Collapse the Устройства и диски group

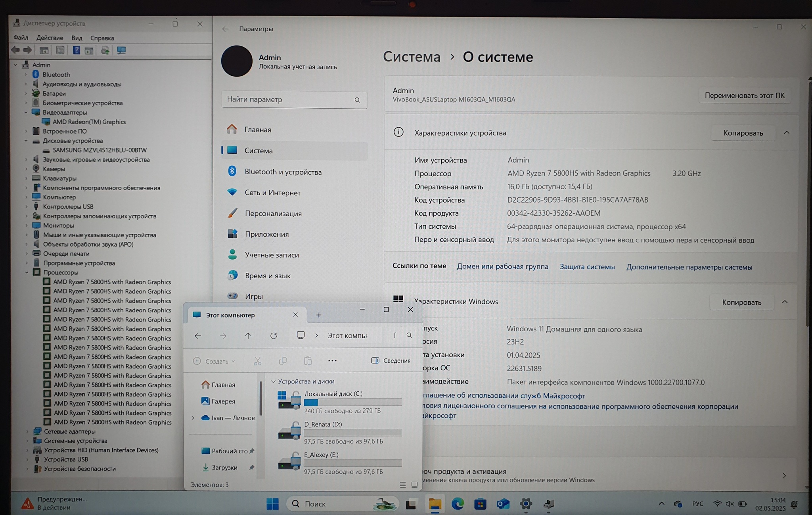pyautogui.click(x=273, y=381)
